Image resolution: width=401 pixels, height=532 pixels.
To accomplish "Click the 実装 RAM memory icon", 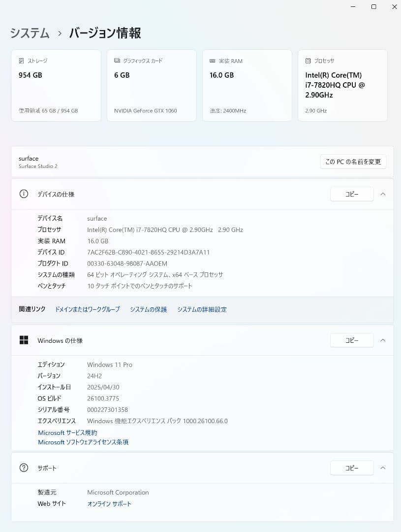I will pyautogui.click(x=212, y=61).
